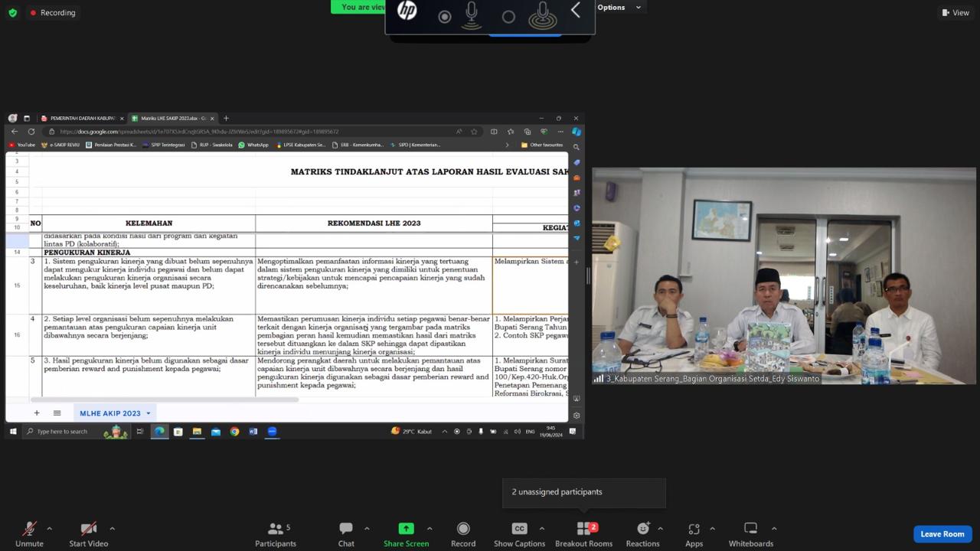The width and height of the screenshot is (980, 551).
Task: Show Captions in the meeting
Action: (519, 533)
